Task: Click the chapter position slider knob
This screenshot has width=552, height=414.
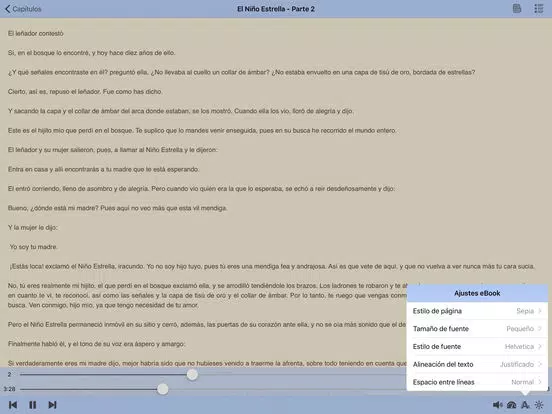Action: 192,375
